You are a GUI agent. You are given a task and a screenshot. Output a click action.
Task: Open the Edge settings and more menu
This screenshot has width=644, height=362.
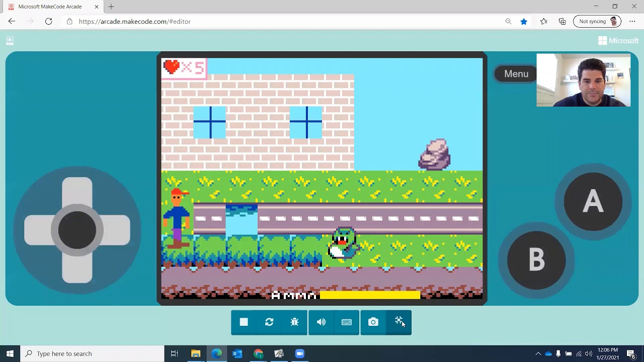pos(632,21)
